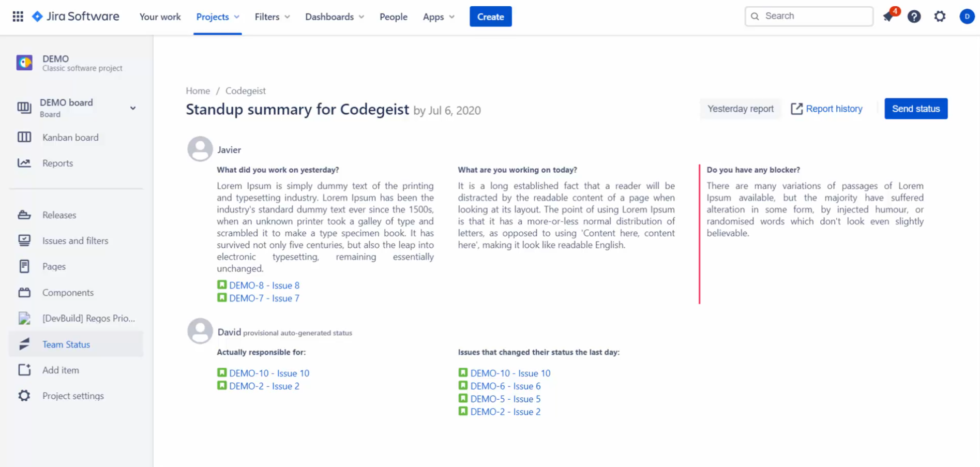Open the settings gear in the top bar
Image resolution: width=980 pixels, height=467 pixels.
[x=940, y=17]
